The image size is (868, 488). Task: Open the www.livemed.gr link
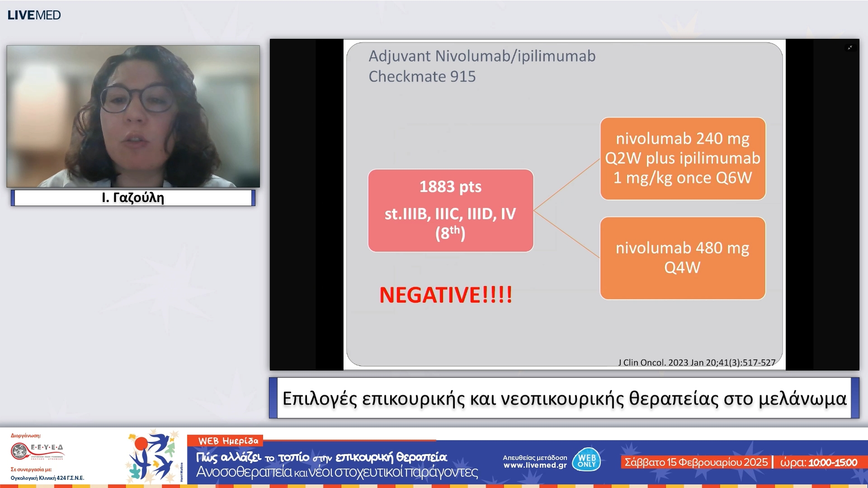[535, 465]
